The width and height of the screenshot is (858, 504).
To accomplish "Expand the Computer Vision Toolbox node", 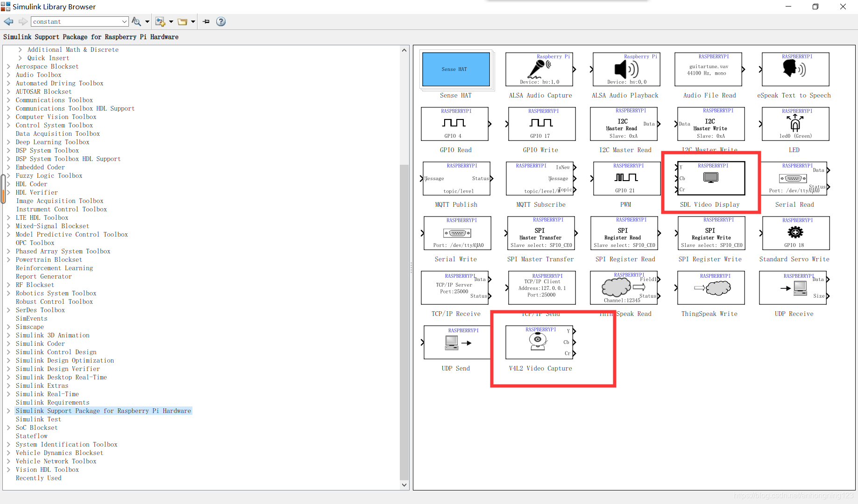I will 8,117.
